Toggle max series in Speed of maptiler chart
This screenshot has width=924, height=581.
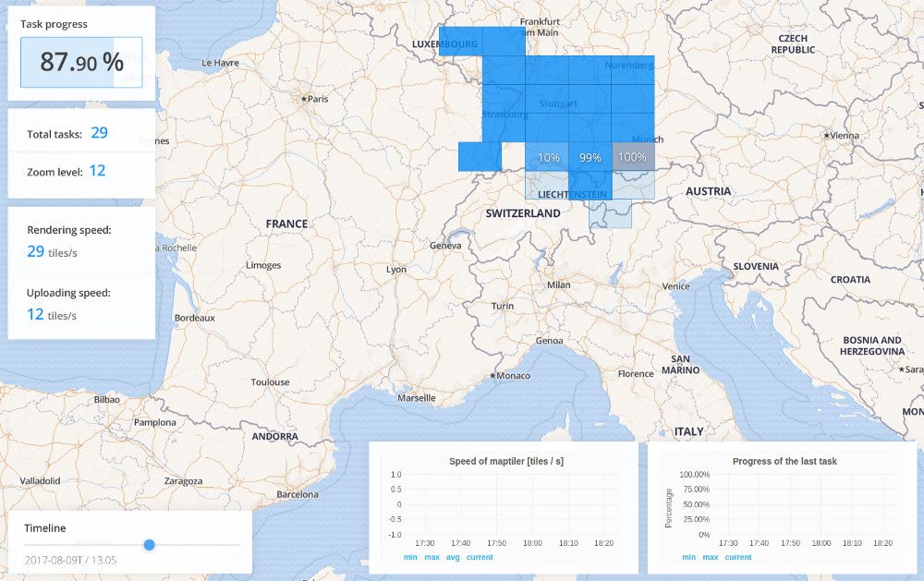pos(432,557)
